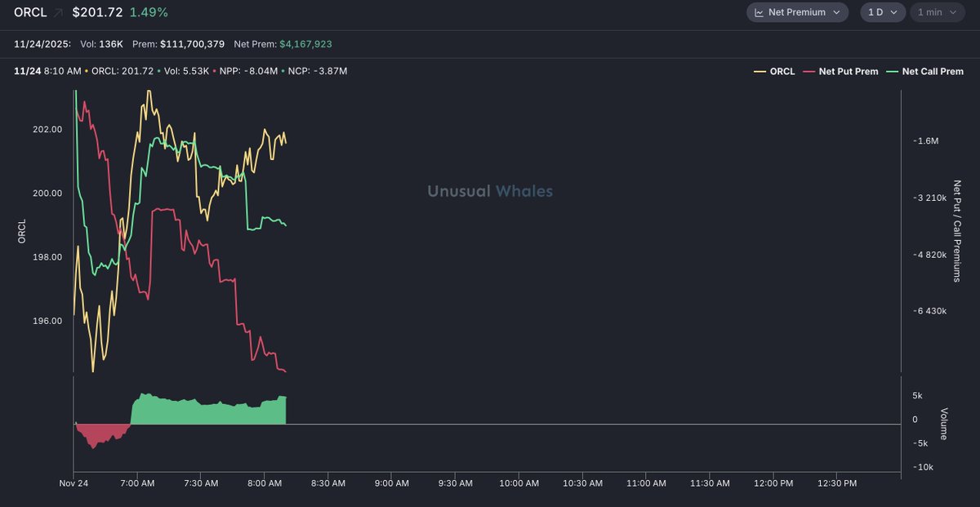
Task: Click the 9:00 AM x-axis time marker
Action: pos(391,483)
